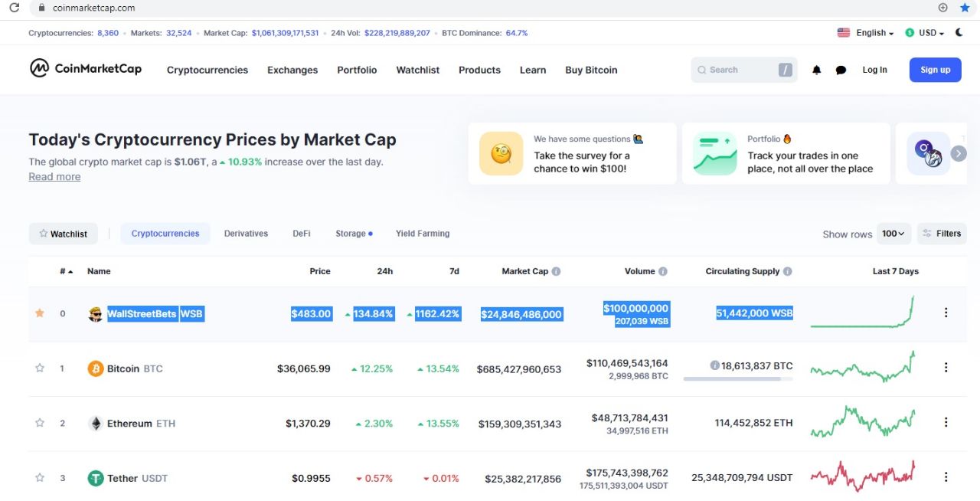Click the info icon beside Bitcoin supply

[x=714, y=365]
